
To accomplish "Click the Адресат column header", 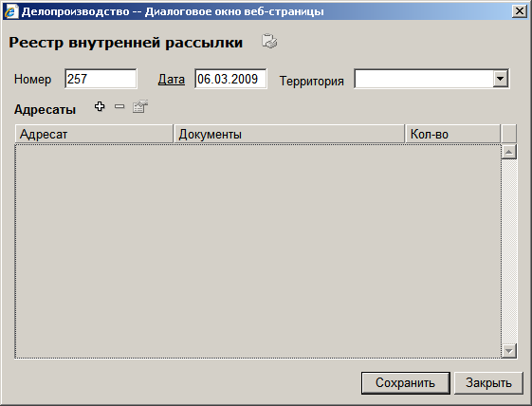I will (x=94, y=134).
